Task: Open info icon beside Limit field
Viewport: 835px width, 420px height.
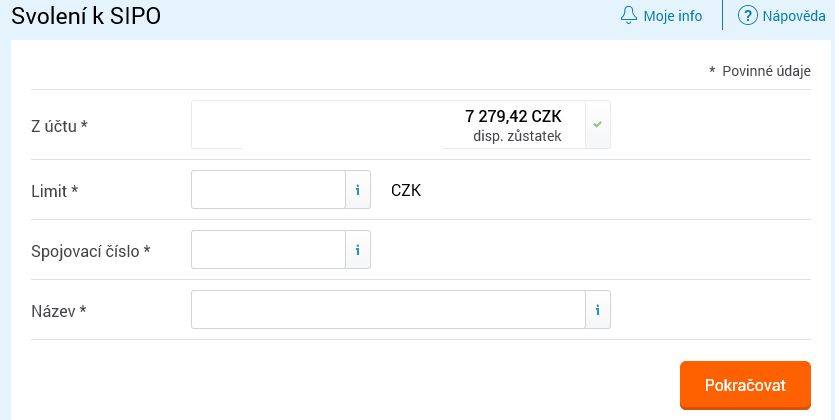Action: [358, 190]
